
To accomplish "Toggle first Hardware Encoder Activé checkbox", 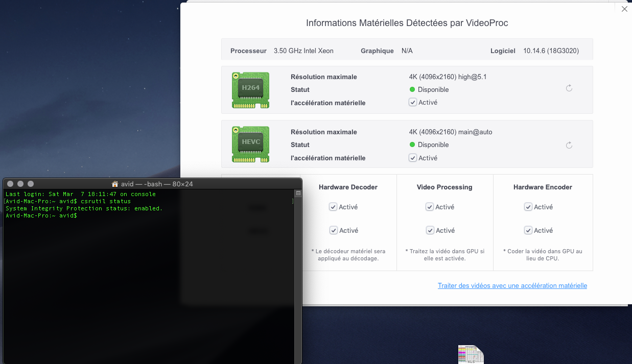I will [528, 207].
